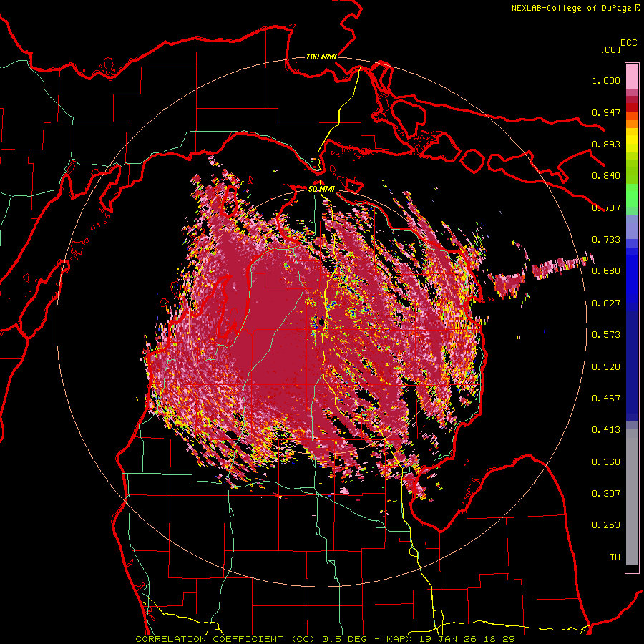Click the 19 JAN 26 date text

(447, 639)
